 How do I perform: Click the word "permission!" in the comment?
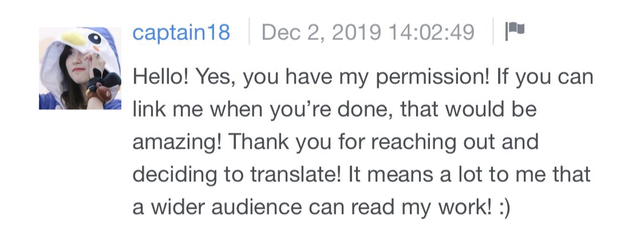coord(433,78)
